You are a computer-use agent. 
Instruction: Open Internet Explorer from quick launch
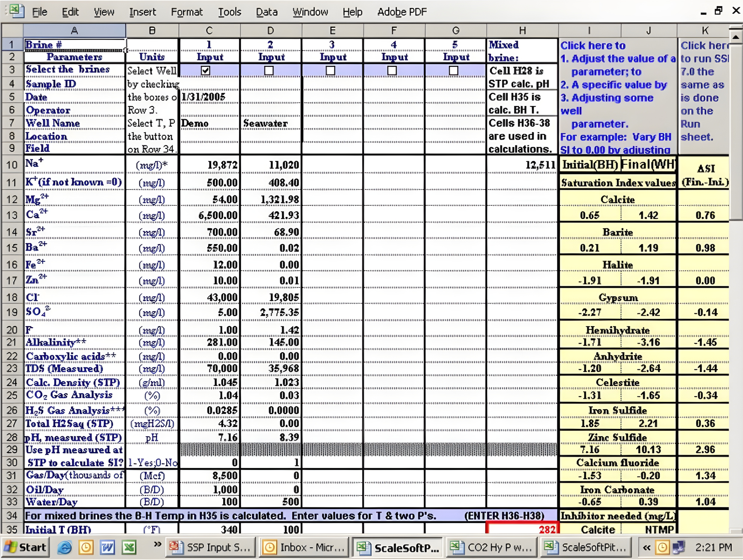65,547
